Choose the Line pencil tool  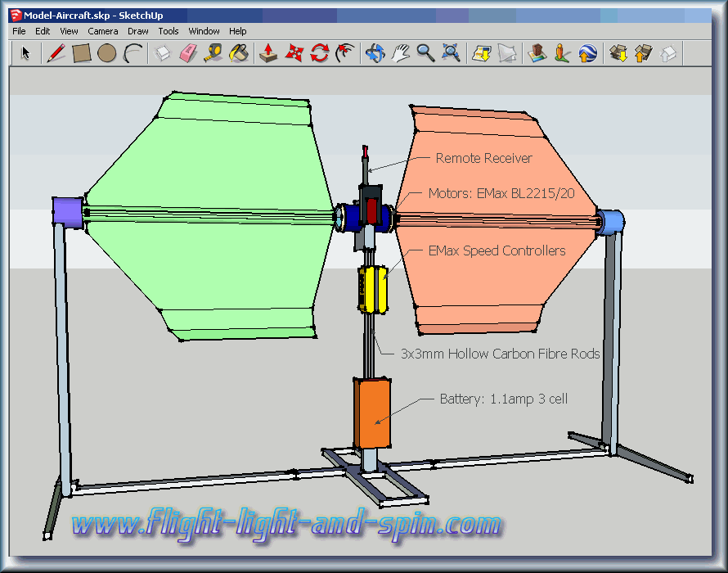56,53
